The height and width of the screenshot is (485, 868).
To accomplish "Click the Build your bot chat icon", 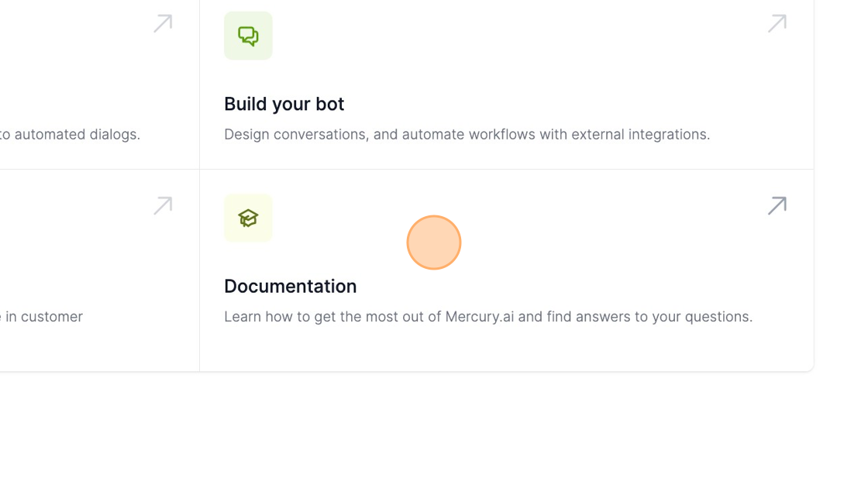I will pos(248,36).
